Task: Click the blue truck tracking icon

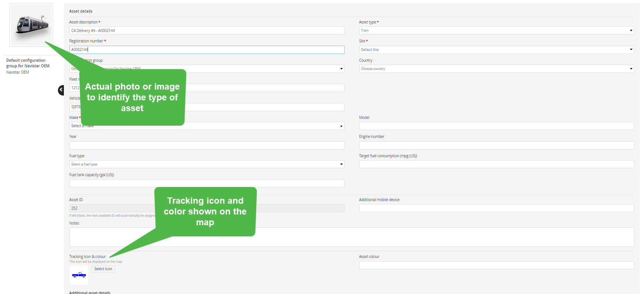Action: coord(79,275)
